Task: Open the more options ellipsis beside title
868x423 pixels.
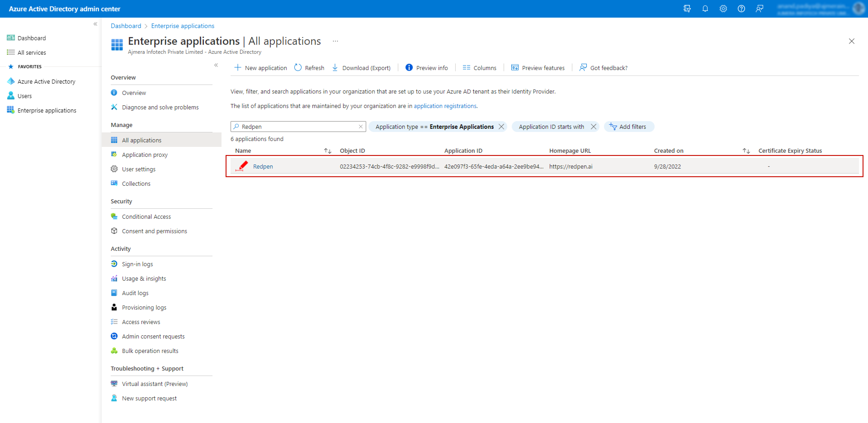Action: point(335,41)
